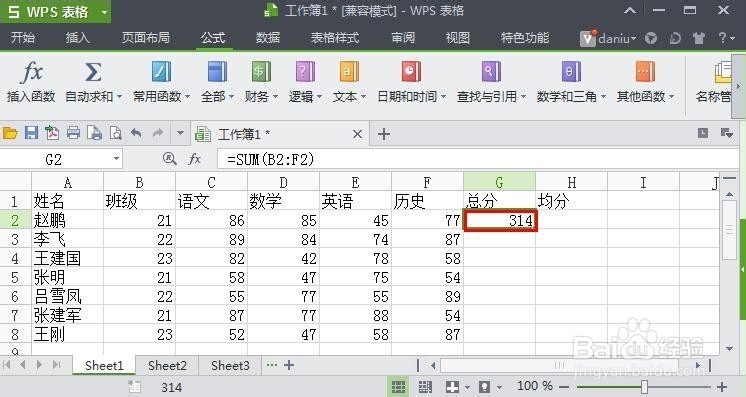Click the print icon in quick toolbar
Screen dimensions: 746x397
coord(73,133)
